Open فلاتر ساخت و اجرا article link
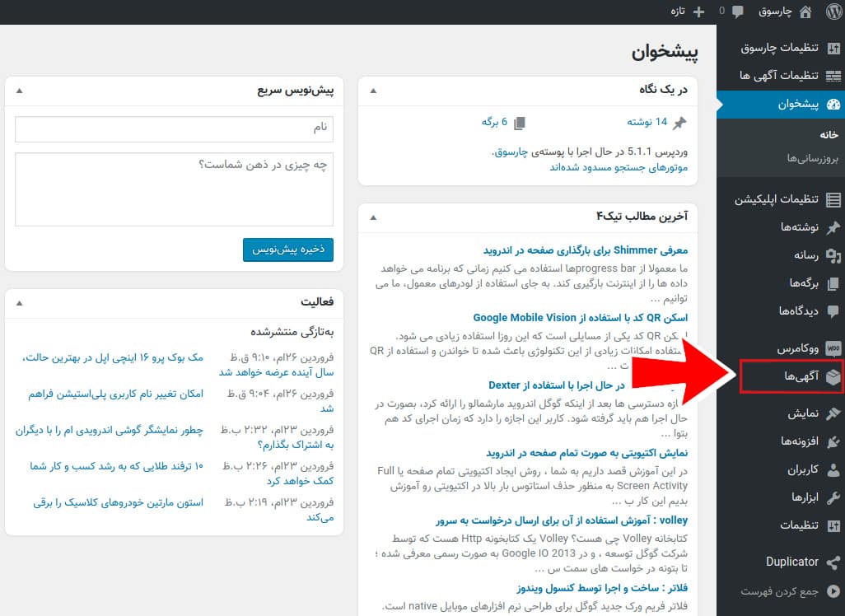The image size is (845, 616). click(x=602, y=588)
